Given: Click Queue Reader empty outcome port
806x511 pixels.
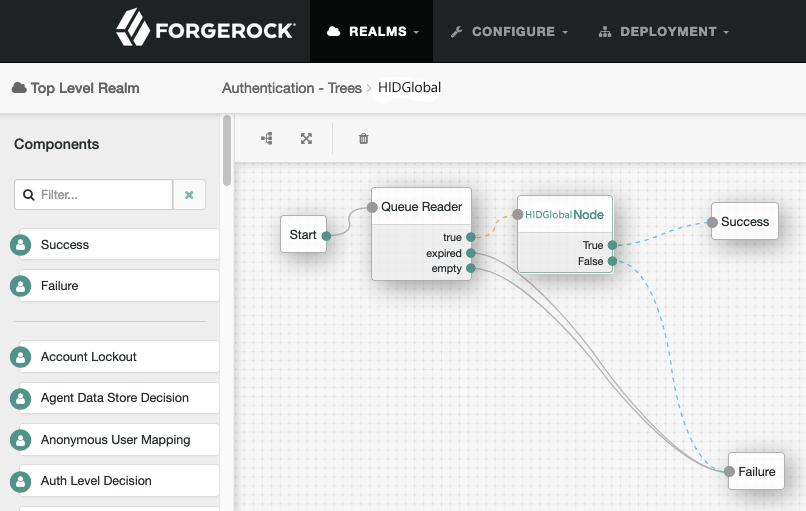Looking at the screenshot, I should [471, 268].
